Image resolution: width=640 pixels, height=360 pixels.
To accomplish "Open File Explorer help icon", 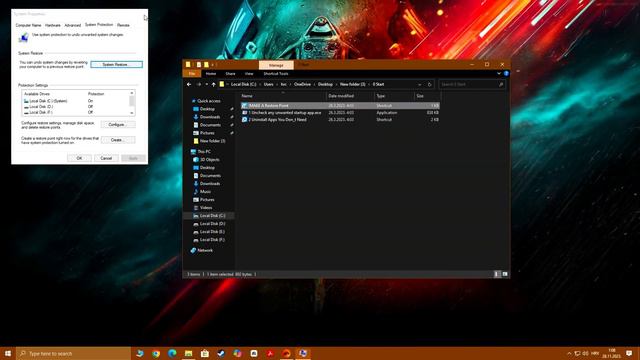I will 506,73.
